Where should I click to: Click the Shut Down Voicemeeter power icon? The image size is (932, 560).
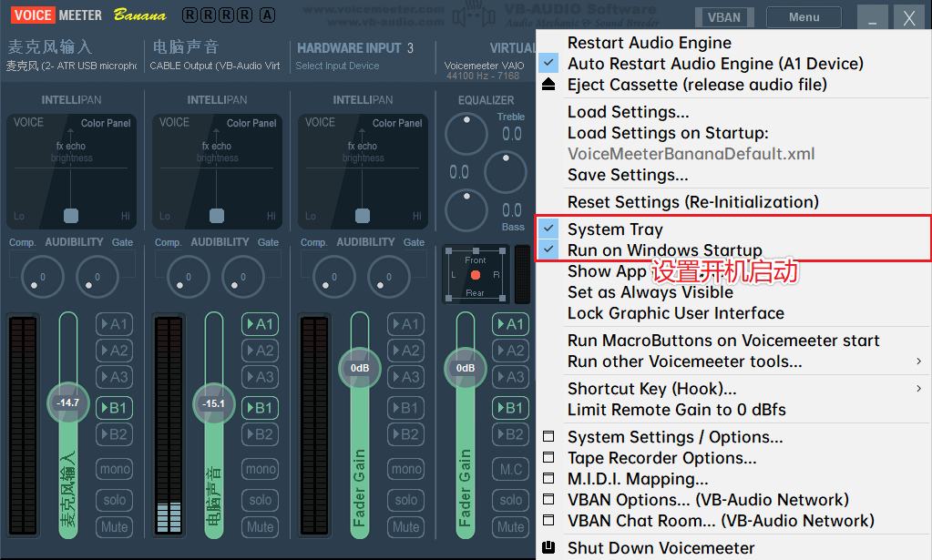(x=548, y=547)
